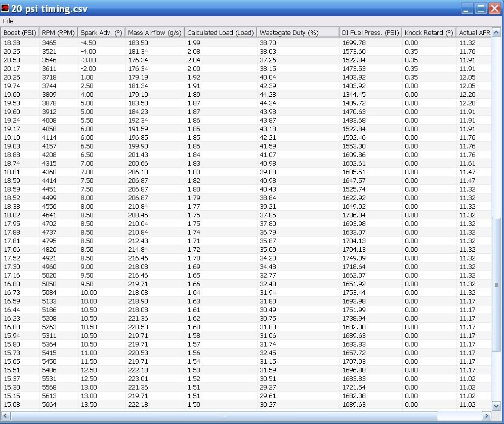Open the File menu
This screenshot has height=424, width=504.
tap(8, 21)
